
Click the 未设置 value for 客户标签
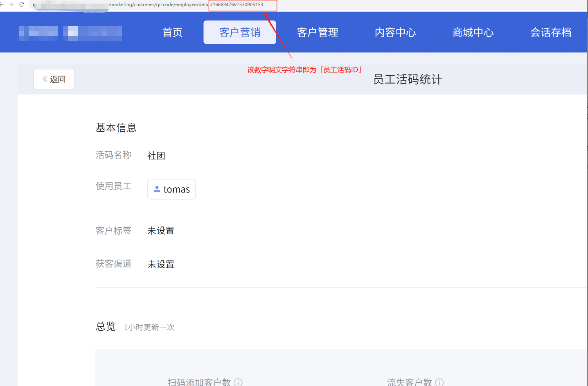(161, 231)
